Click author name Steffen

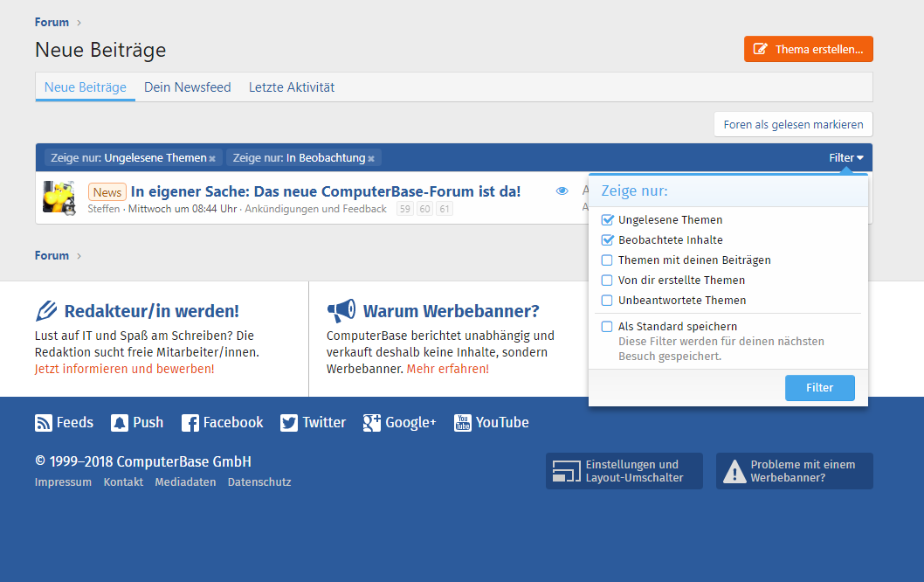click(104, 209)
